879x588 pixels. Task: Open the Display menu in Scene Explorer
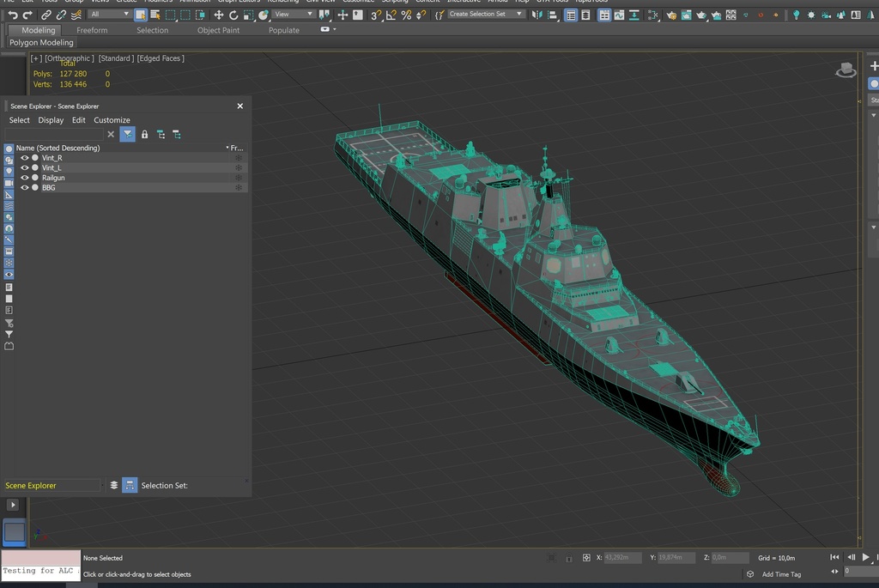pos(51,120)
